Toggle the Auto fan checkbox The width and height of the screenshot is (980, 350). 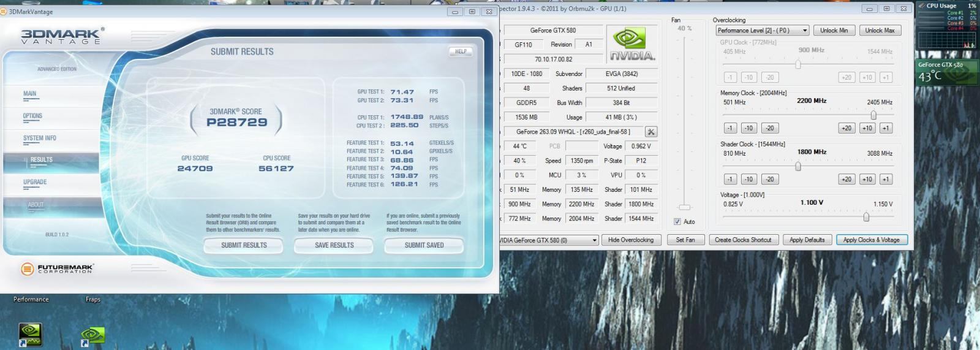pyautogui.click(x=677, y=222)
